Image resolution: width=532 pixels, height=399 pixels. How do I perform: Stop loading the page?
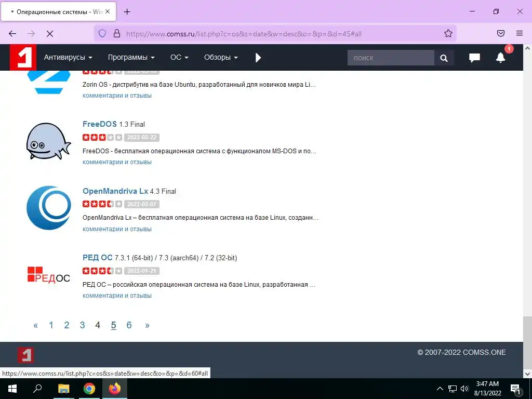tap(49, 34)
